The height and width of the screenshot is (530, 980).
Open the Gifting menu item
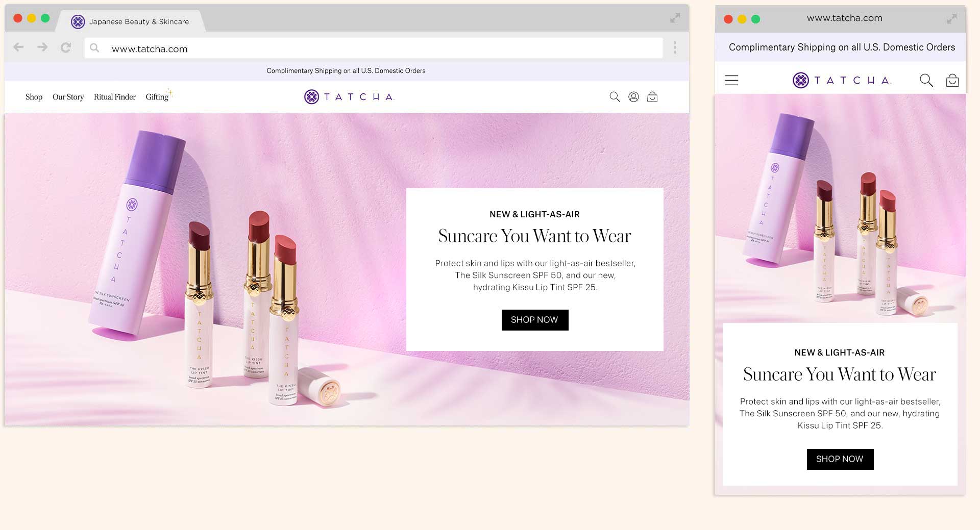pyautogui.click(x=157, y=97)
